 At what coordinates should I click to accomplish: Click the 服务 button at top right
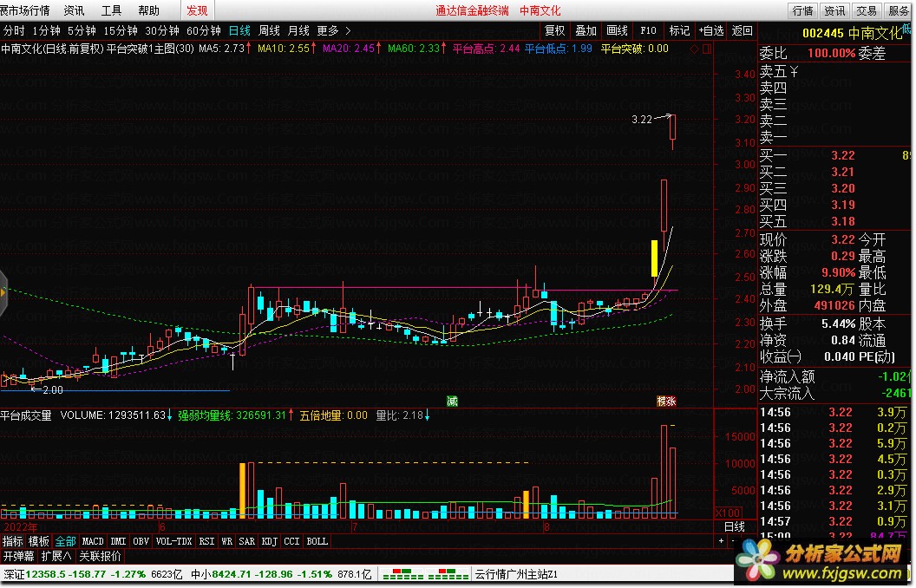(x=898, y=10)
